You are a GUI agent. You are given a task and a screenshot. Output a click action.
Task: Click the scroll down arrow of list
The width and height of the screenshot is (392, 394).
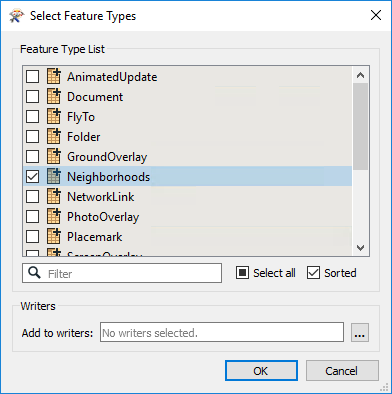pyautogui.click(x=360, y=248)
